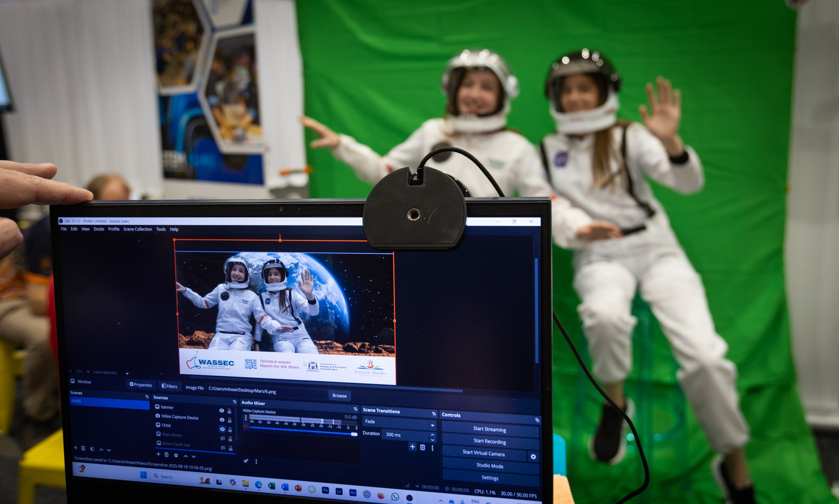Open source properties gear below Sources list

coord(176,455)
